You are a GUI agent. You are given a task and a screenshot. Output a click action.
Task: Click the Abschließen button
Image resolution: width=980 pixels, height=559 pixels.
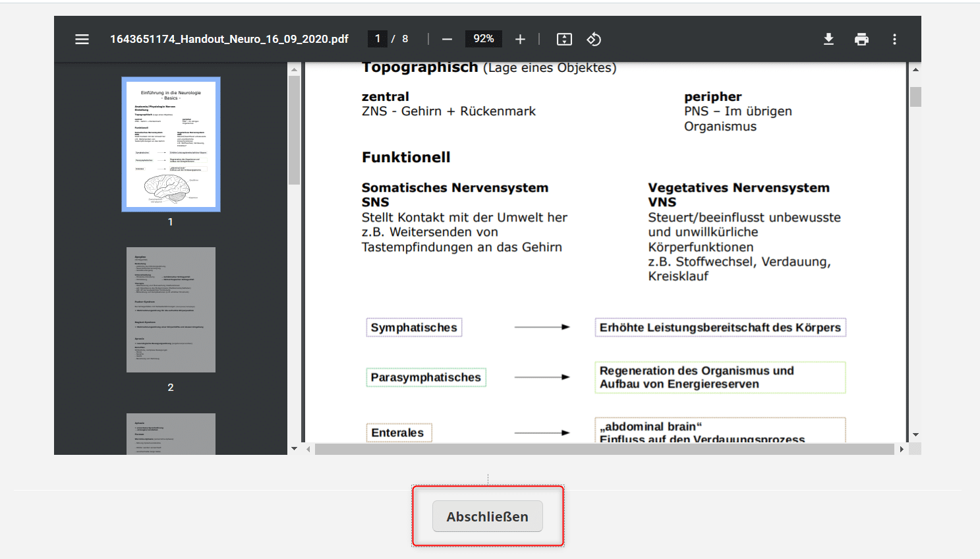tap(488, 516)
